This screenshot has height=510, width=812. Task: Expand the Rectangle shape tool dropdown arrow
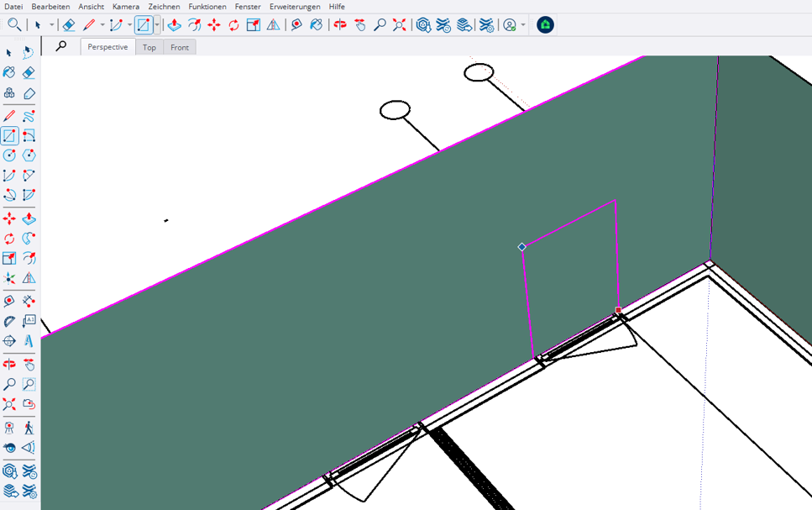click(157, 25)
